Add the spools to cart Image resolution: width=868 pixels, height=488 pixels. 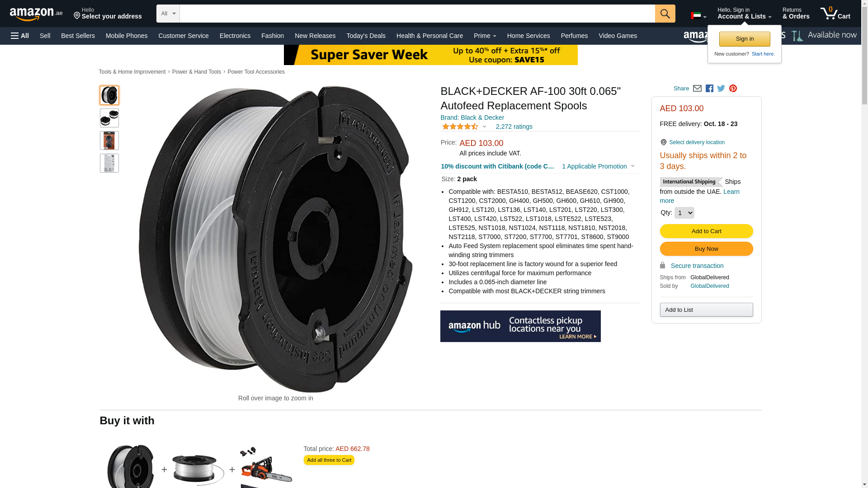(706, 231)
